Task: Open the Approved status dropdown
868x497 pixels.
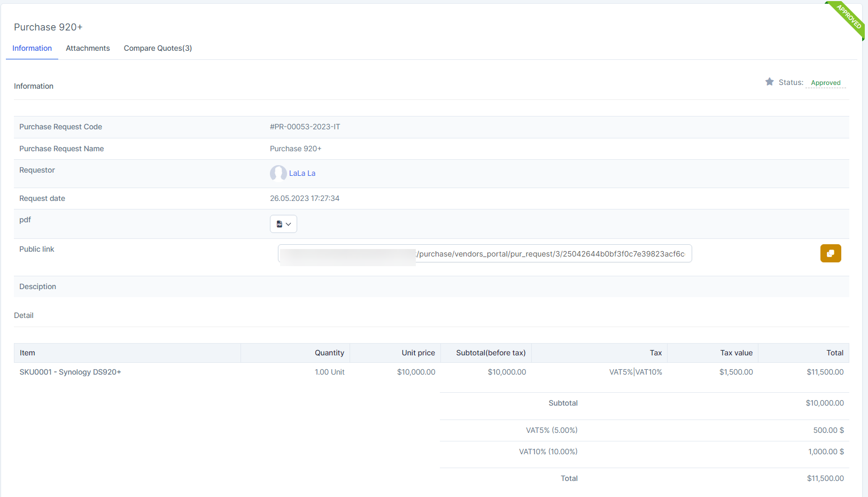Action: click(825, 83)
